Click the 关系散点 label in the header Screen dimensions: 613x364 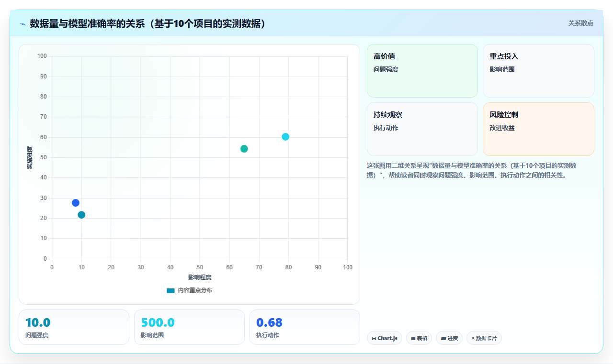[x=580, y=23]
